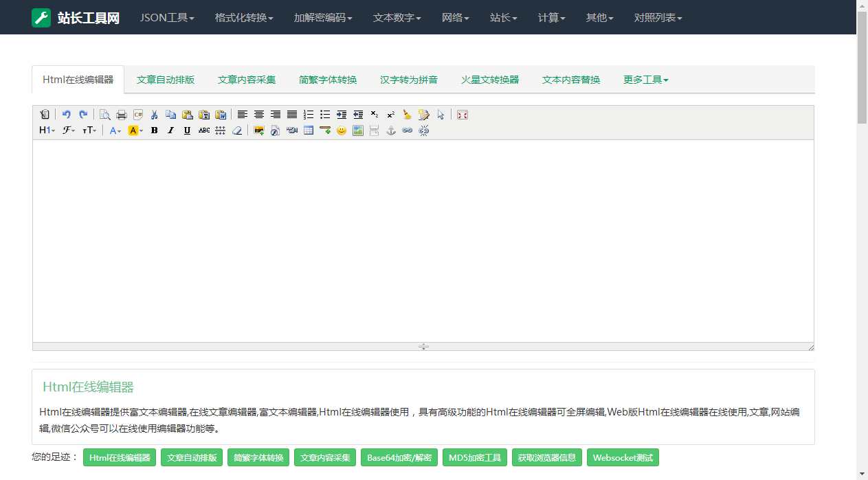This screenshot has height=480, width=868.
Task: Open the MD5加密工具 button
Action: (474, 457)
